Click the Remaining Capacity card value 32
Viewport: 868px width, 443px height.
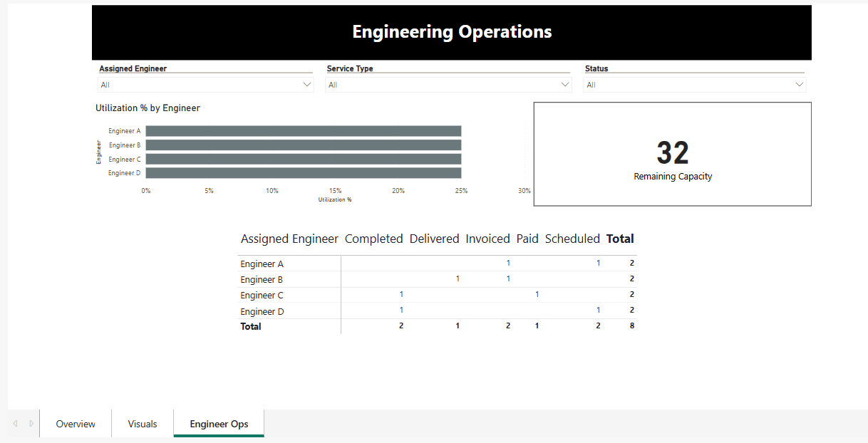673,153
